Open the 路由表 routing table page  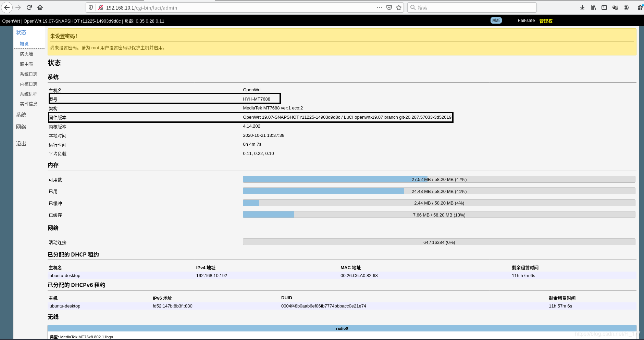pyautogui.click(x=26, y=64)
